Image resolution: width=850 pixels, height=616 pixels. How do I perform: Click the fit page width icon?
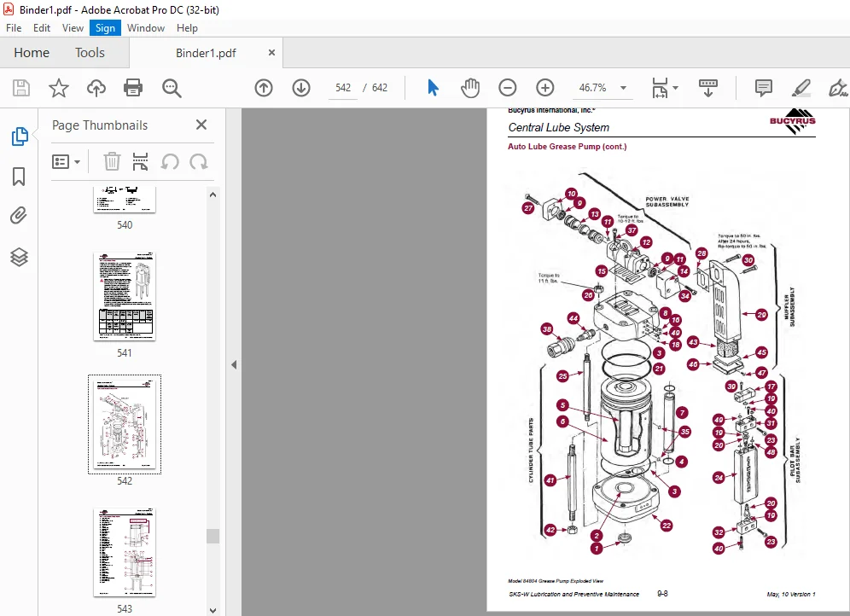[x=660, y=88]
